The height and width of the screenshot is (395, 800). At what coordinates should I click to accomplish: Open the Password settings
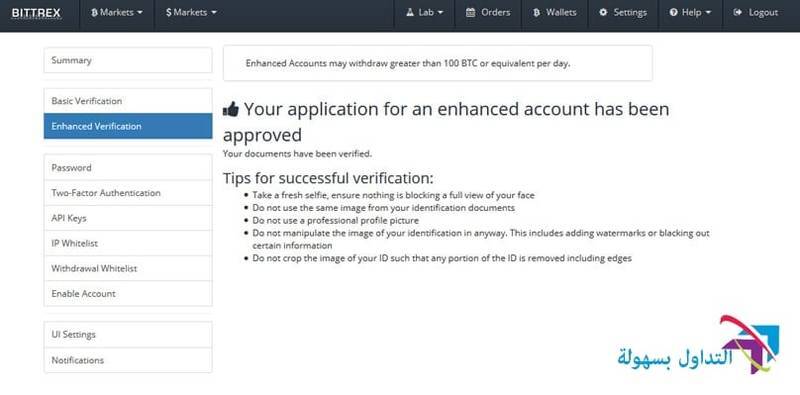pyautogui.click(x=128, y=167)
